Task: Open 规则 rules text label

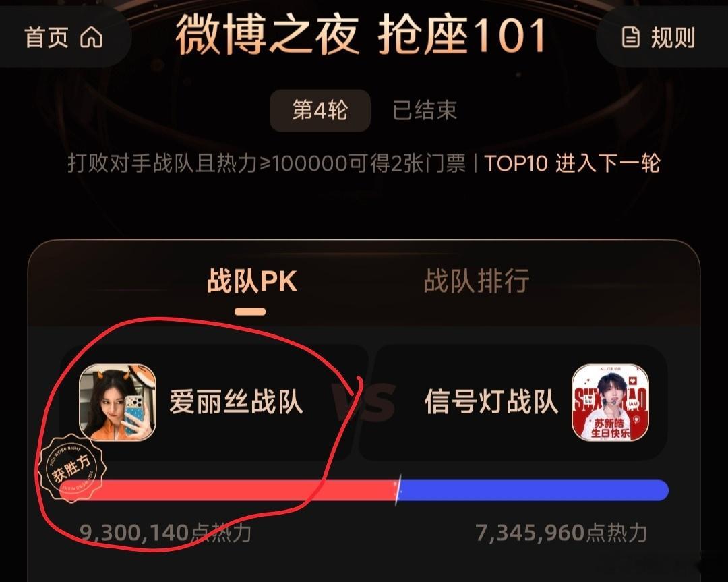Action: point(673,38)
